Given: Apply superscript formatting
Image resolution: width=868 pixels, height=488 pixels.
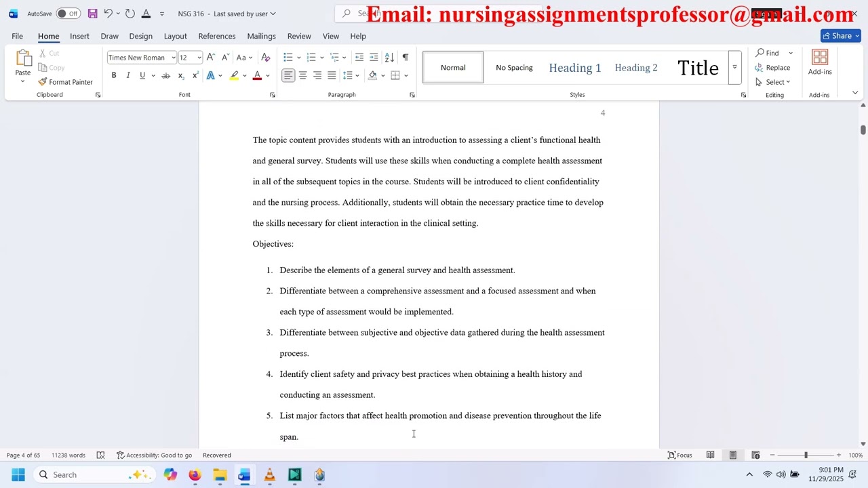Looking at the screenshot, I should click(195, 75).
